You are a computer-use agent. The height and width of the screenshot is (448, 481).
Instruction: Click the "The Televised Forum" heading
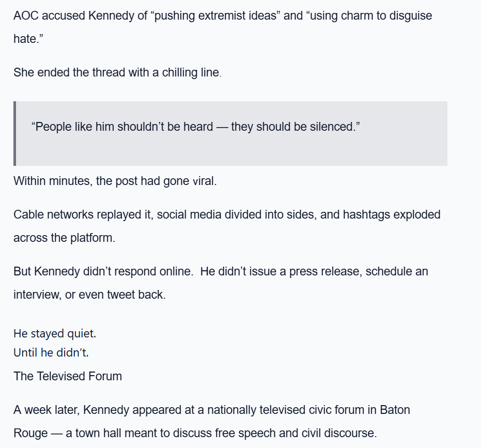click(68, 376)
